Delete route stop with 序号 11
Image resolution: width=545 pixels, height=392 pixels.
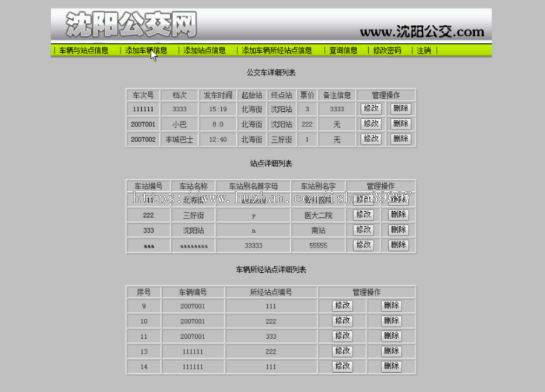(391, 336)
